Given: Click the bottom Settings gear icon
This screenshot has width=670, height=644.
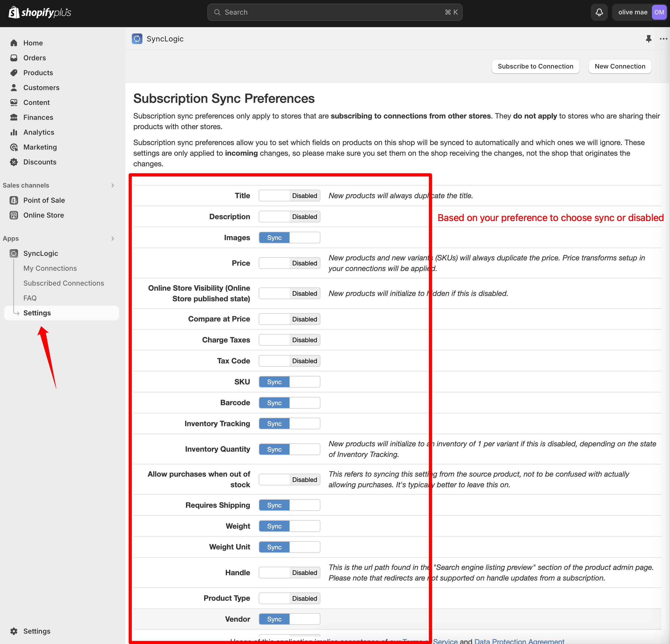Looking at the screenshot, I should point(14,631).
